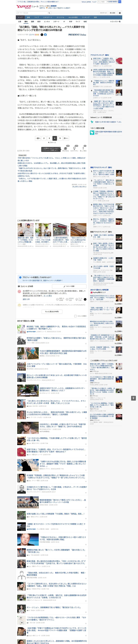
Task: Select the 国際 category tab
Action: [32, 22]
